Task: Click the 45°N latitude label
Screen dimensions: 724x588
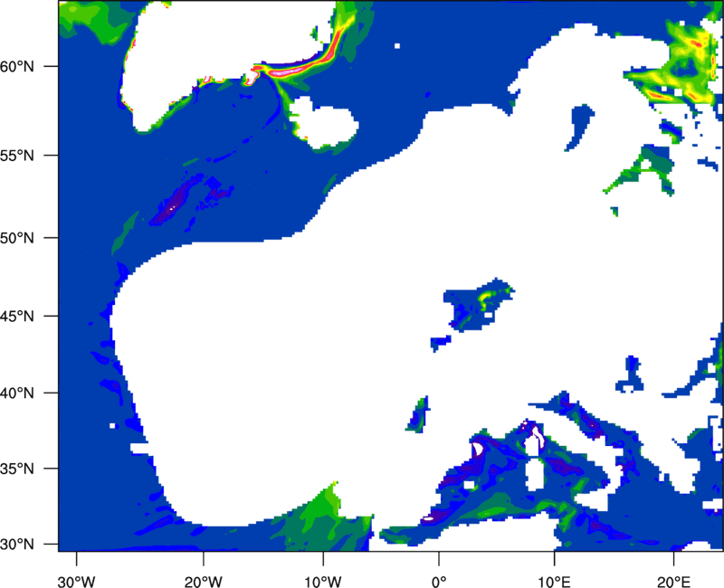Action: 17,316
